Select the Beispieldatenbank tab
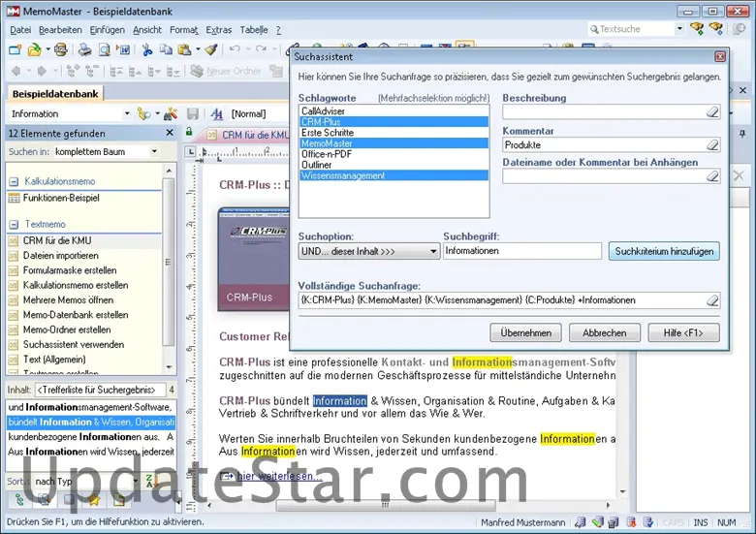This screenshot has height=534, width=756. tap(55, 94)
